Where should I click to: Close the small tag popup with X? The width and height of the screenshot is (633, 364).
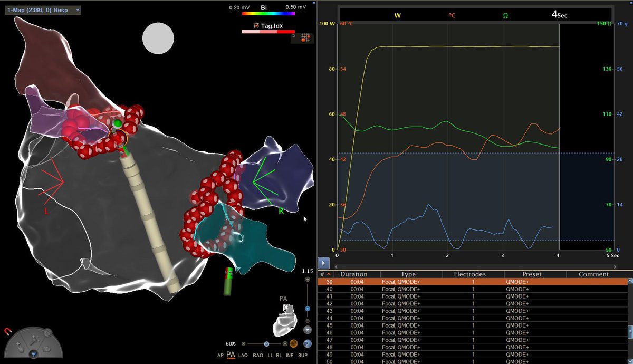[x=294, y=36]
